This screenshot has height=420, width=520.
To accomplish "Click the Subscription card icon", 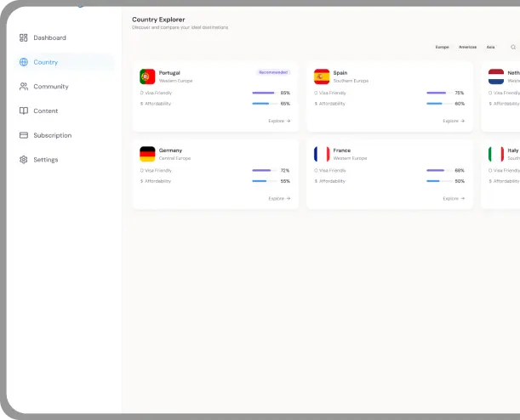I will click(24, 135).
